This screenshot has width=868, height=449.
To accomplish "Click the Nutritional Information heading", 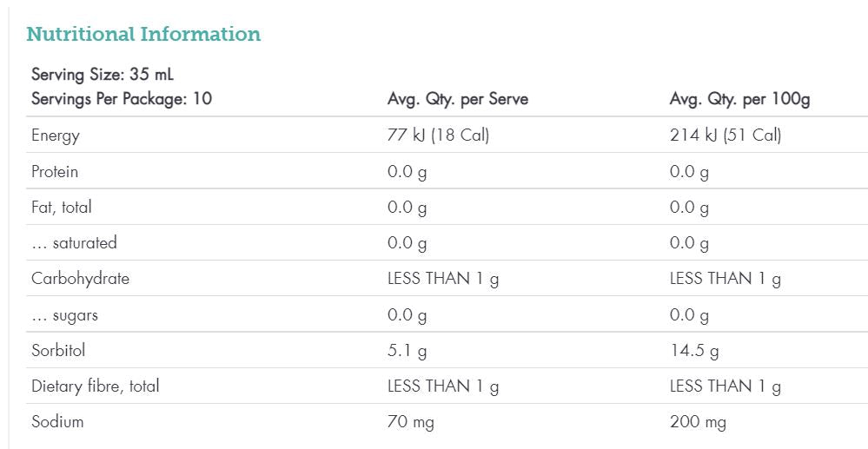I will tap(143, 35).
